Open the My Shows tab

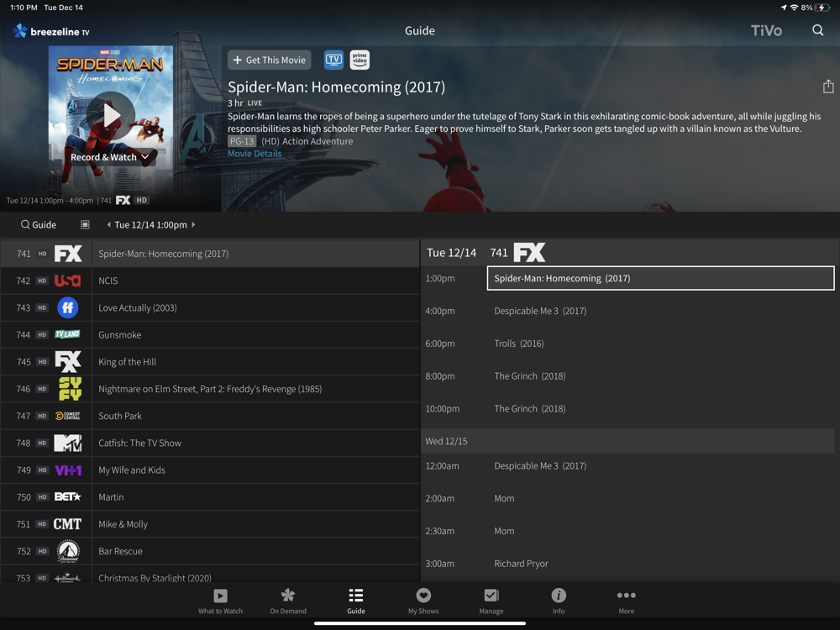[x=423, y=601]
